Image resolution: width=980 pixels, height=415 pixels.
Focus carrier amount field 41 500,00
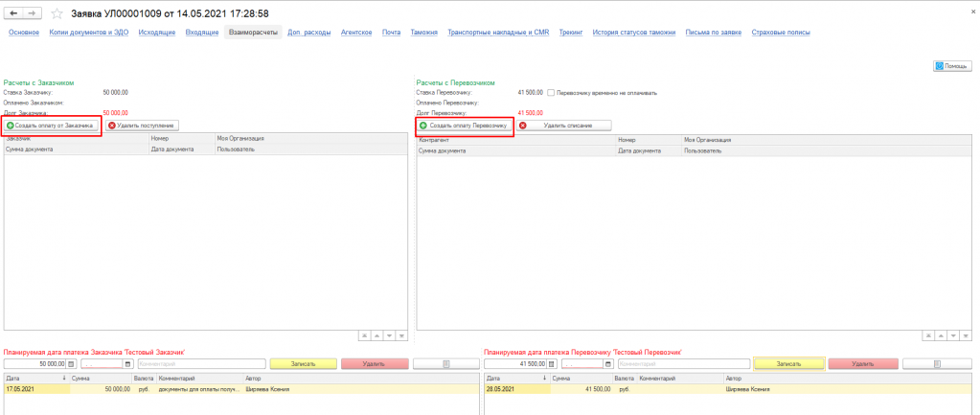click(515, 364)
